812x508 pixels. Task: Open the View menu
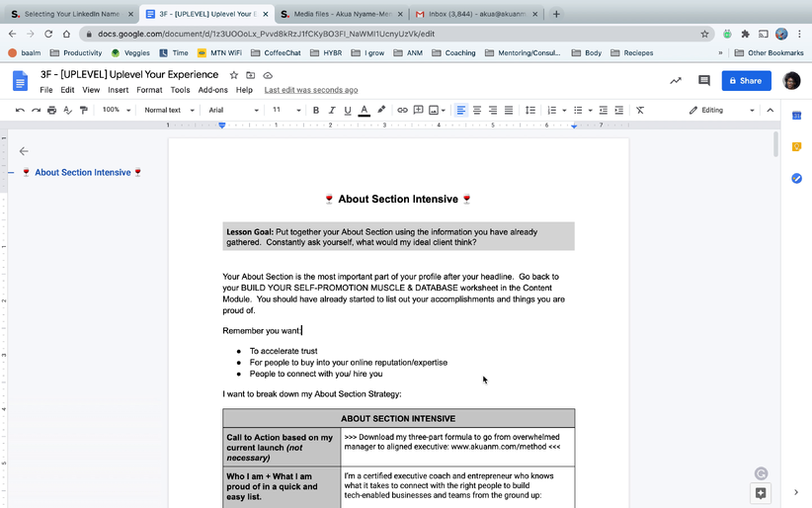[91, 90]
